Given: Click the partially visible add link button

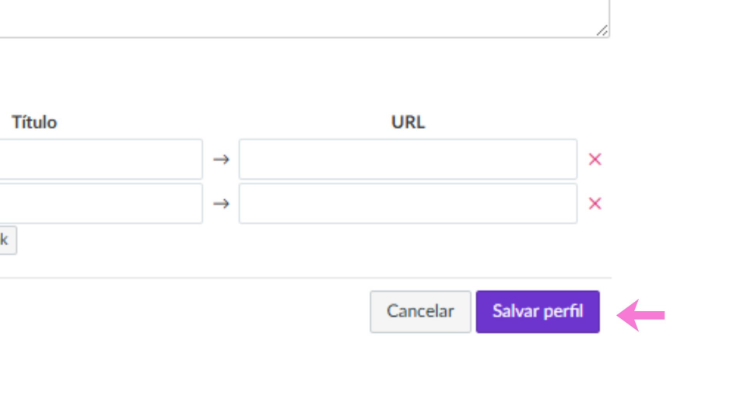Looking at the screenshot, I should click(x=7, y=240).
